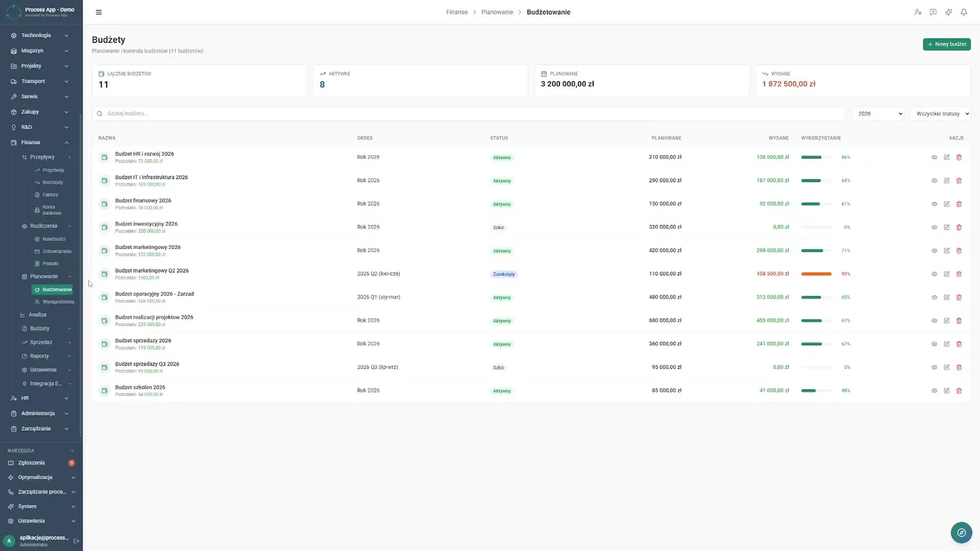The width and height of the screenshot is (980, 551).
Task: Delete Budżet inwestycyjny 2026
Action: coord(959,227)
